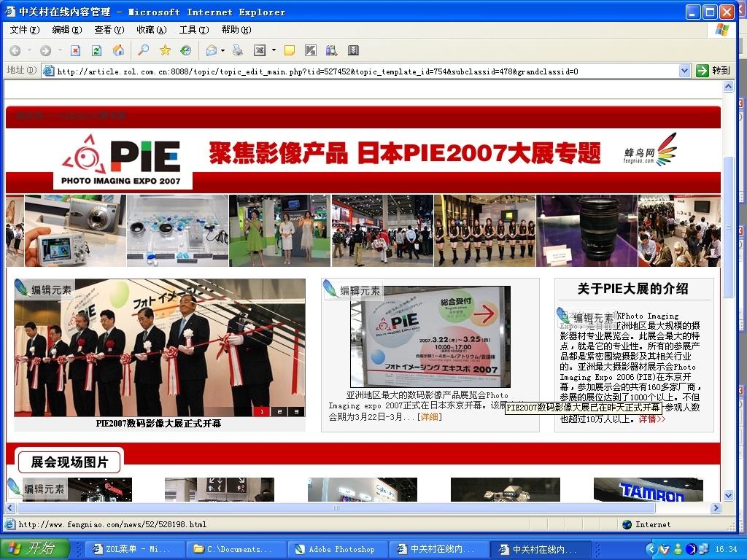Click the horizontal scrollbar left arrow
The image size is (747, 560).
click(x=10, y=507)
